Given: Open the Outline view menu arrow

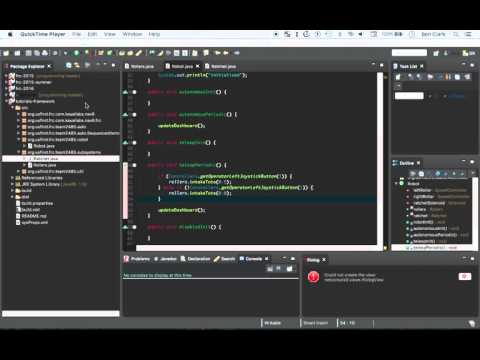Looking at the screenshot, I should click(x=473, y=173).
